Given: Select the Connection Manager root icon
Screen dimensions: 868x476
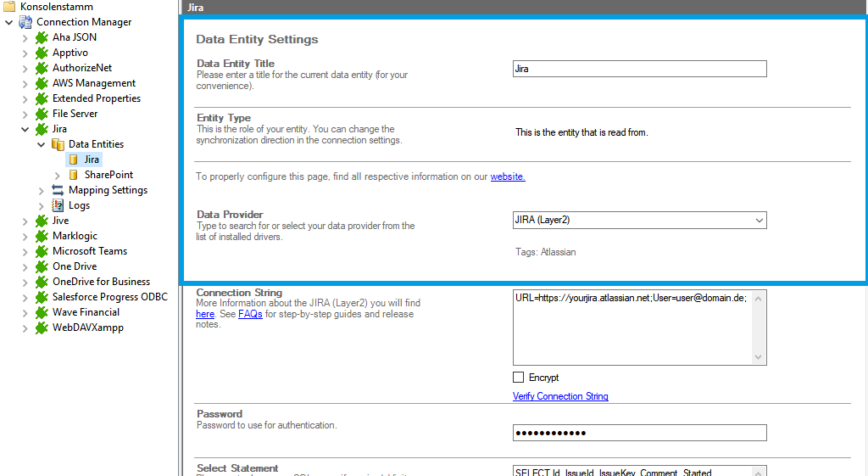Looking at the screenshot, I should (x=25, y=22).
